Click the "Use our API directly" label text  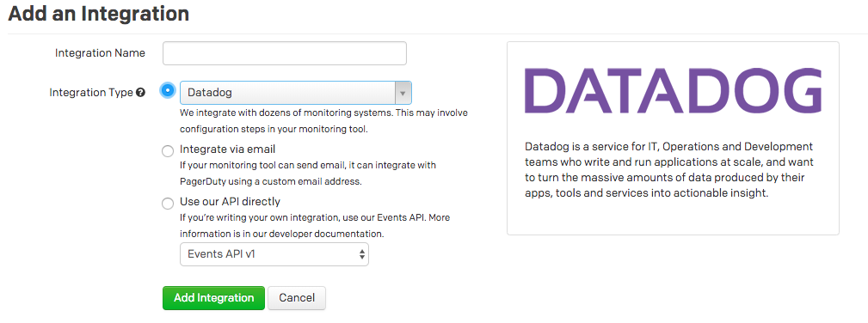(x=231, y=201)
